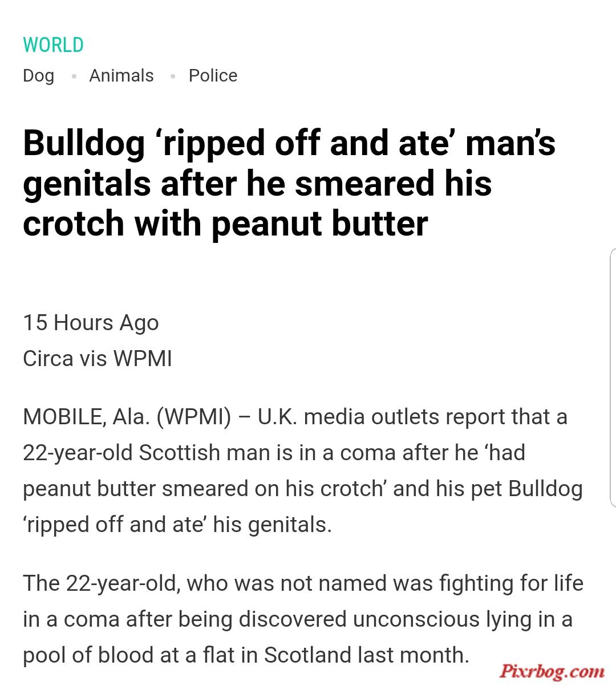Click the 'Circa vis WPMI' source byline
616x690 pixels.
coord(98,359)
